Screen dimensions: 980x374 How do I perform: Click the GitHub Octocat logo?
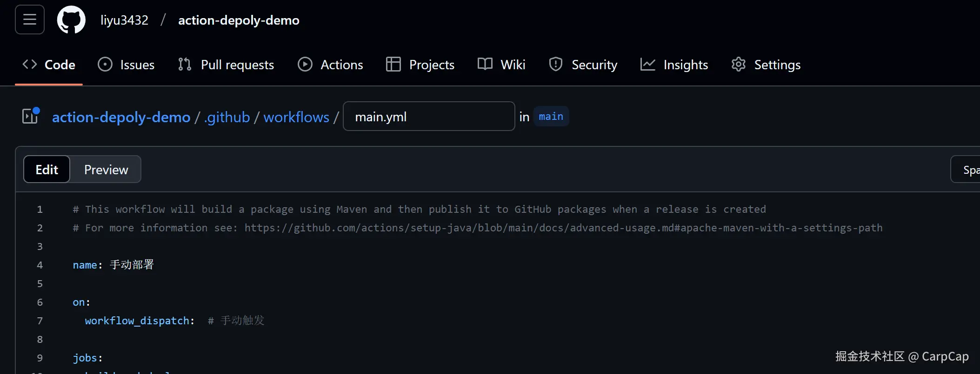coord(71,20)
